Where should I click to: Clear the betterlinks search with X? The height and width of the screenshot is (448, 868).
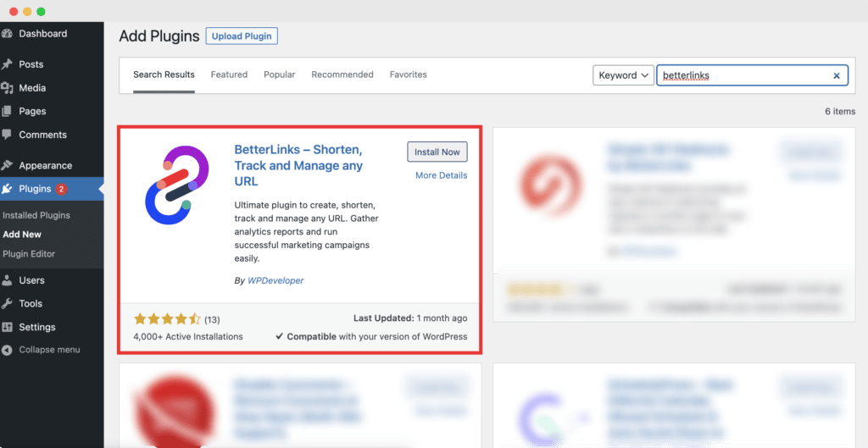pyautogui.click(x=837, y=75)
